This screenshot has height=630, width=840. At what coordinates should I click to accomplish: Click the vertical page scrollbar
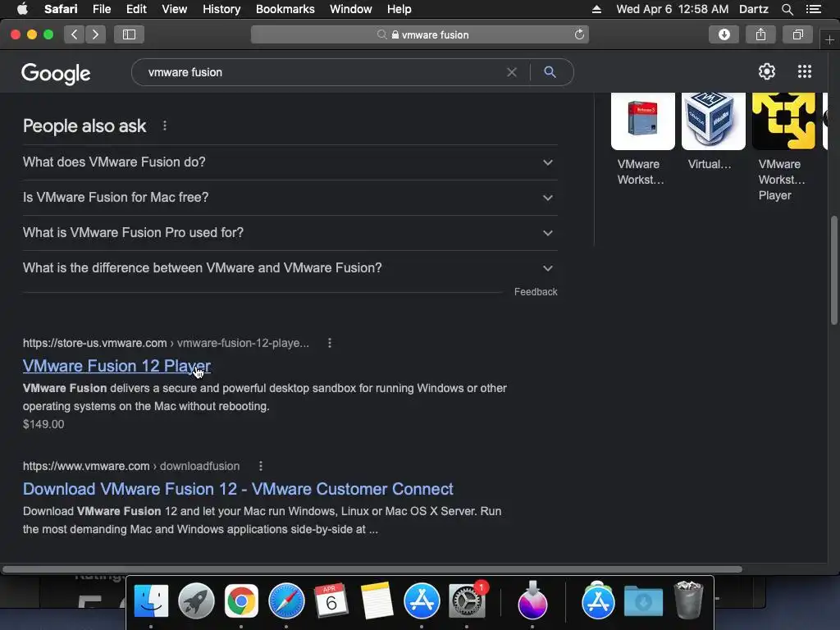click(833, 270)
